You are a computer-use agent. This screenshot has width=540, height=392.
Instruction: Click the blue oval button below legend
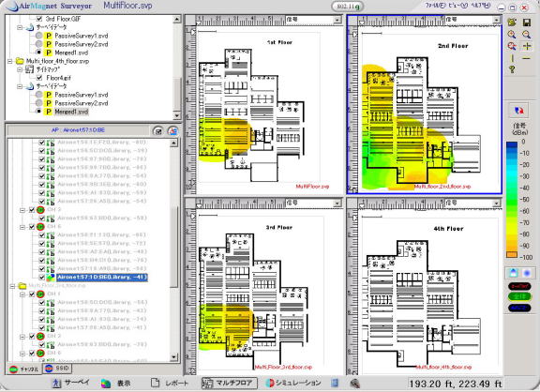click(x=519, y=308)
